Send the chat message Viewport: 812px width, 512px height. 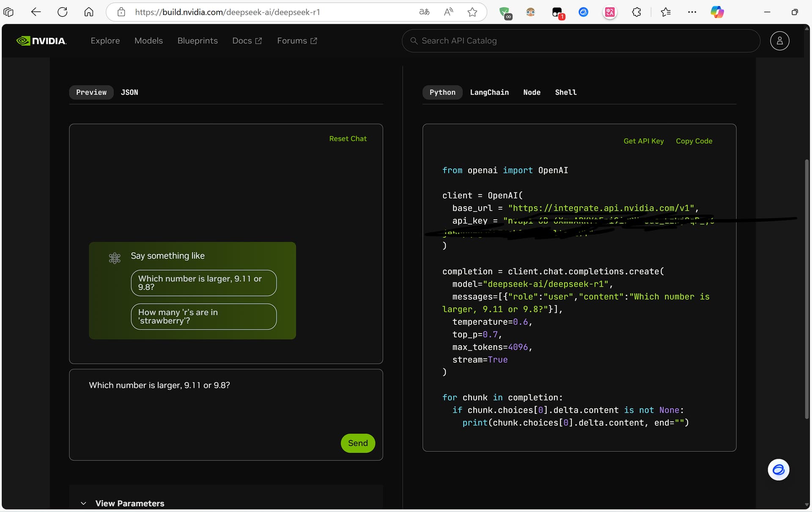pyautogui.click(x=358, y=443)
